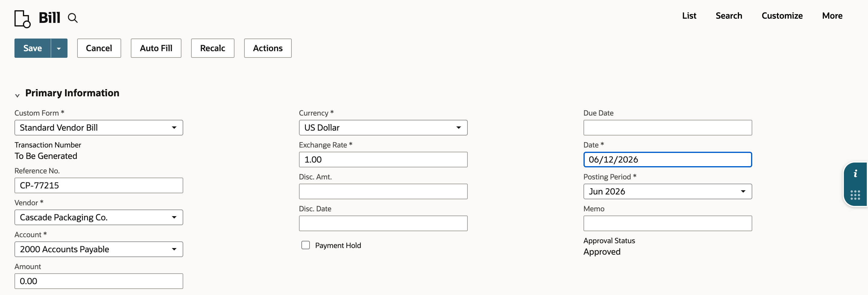Screen dimensions: 868x295
Task: Click the 'Approved' approval status text
Action: click(x=602, y=252)
